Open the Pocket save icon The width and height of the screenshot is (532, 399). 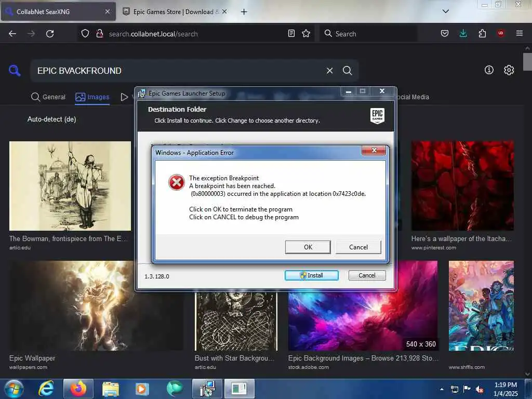pyautogui.click(x=445, y=33)
